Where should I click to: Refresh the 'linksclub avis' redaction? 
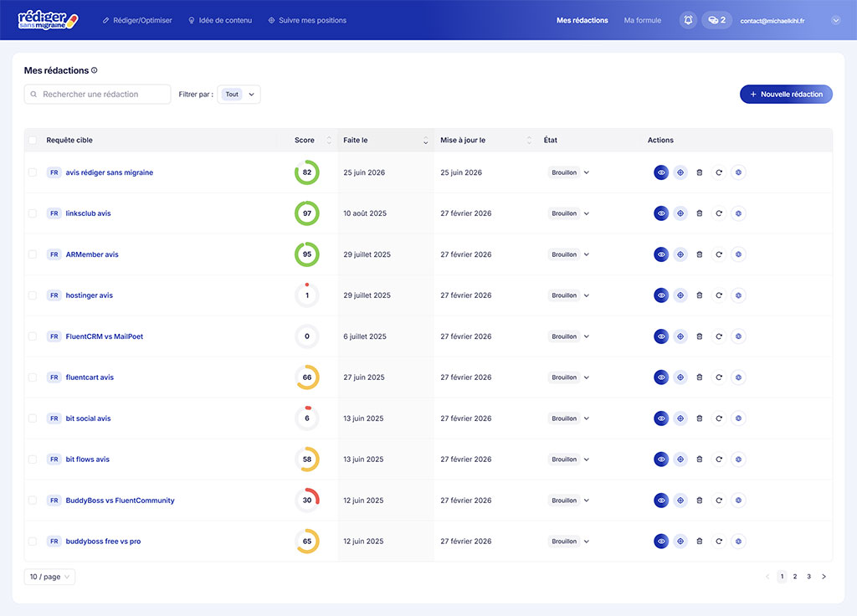coord(719,213)
